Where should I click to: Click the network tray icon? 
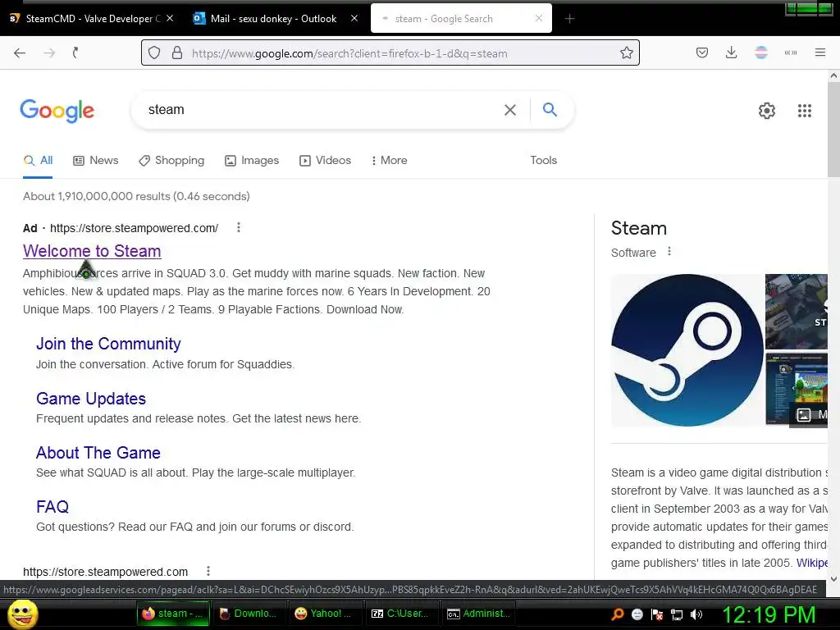[x=677, y=614]
